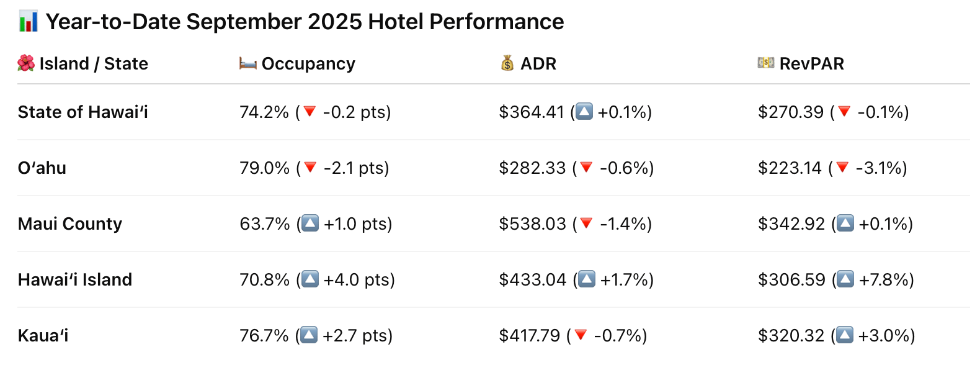Click the Maui County row label

70,224
